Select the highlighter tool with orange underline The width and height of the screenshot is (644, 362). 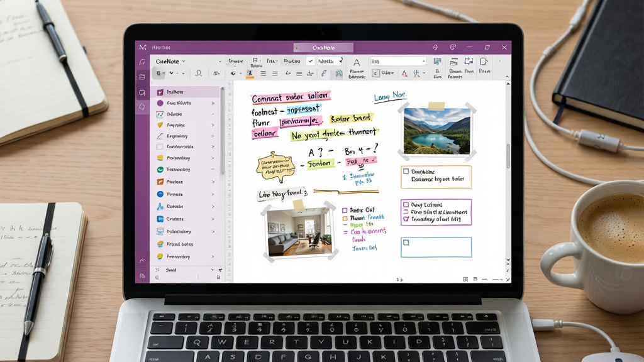pyautogui.click(x=250, y=74)
